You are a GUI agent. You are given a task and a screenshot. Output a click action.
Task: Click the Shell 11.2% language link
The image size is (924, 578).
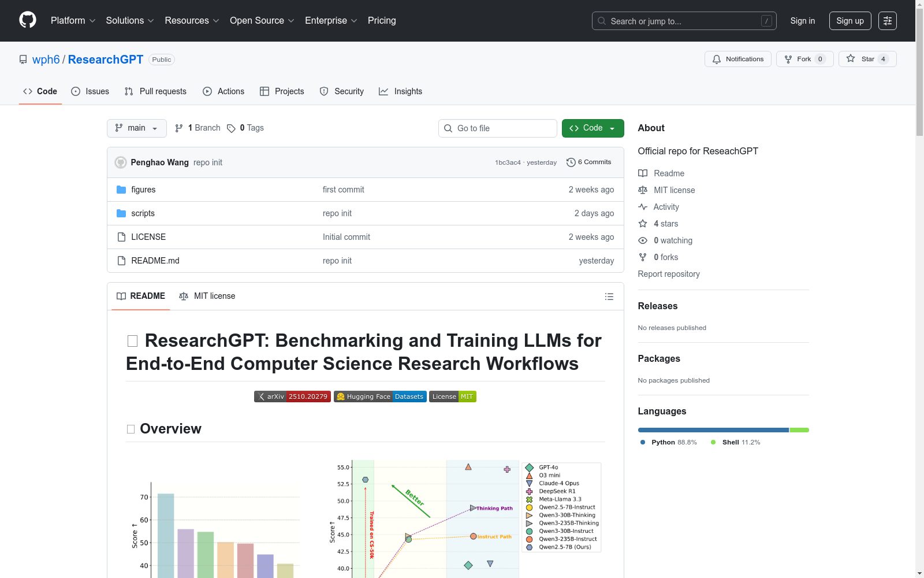pos(736,442)
